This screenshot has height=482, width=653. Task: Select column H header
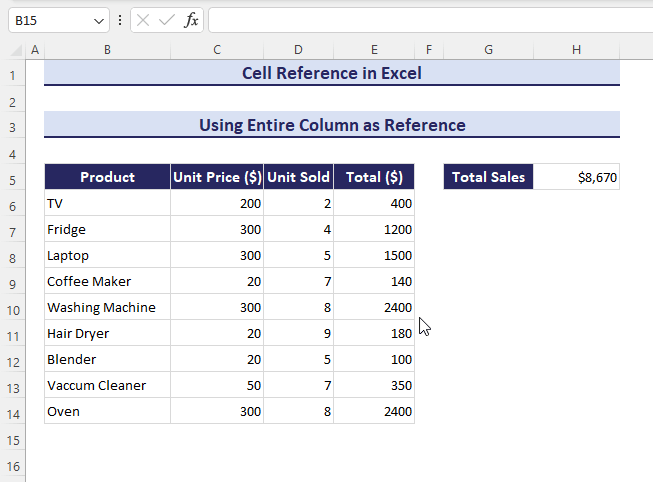coord(577,50)
